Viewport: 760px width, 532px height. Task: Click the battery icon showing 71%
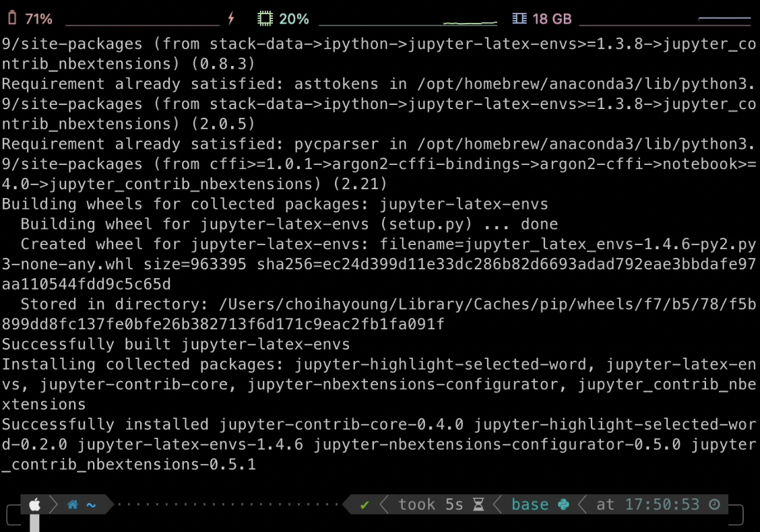(x=13, y=18)
